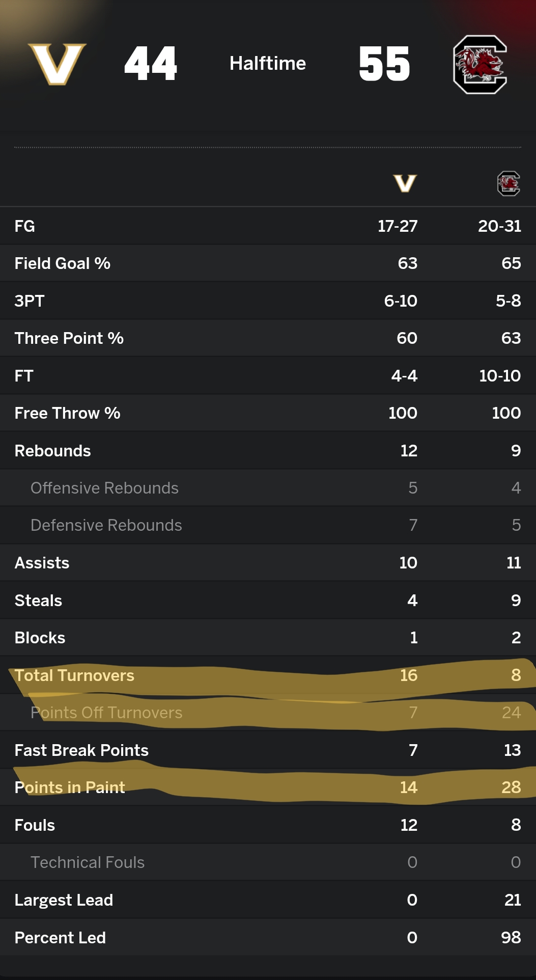Click the Rebounds row label

pos(53,451)
